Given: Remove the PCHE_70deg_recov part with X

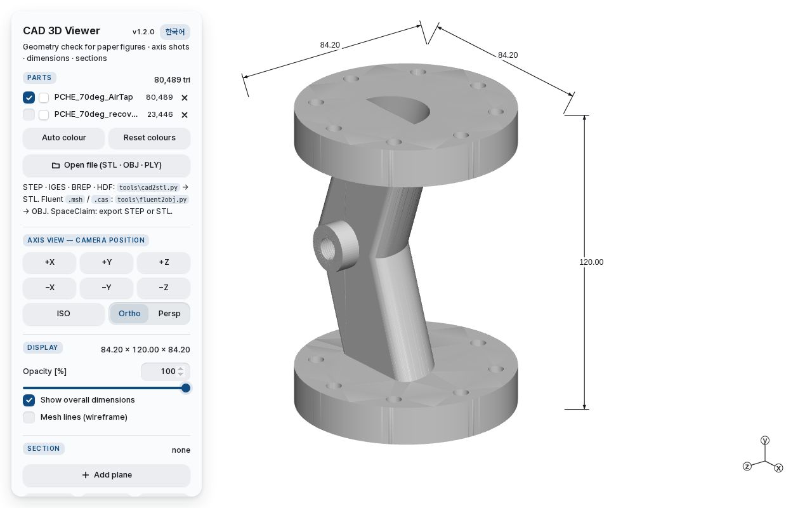Looking at the screenshot, I should coord(185,115).
